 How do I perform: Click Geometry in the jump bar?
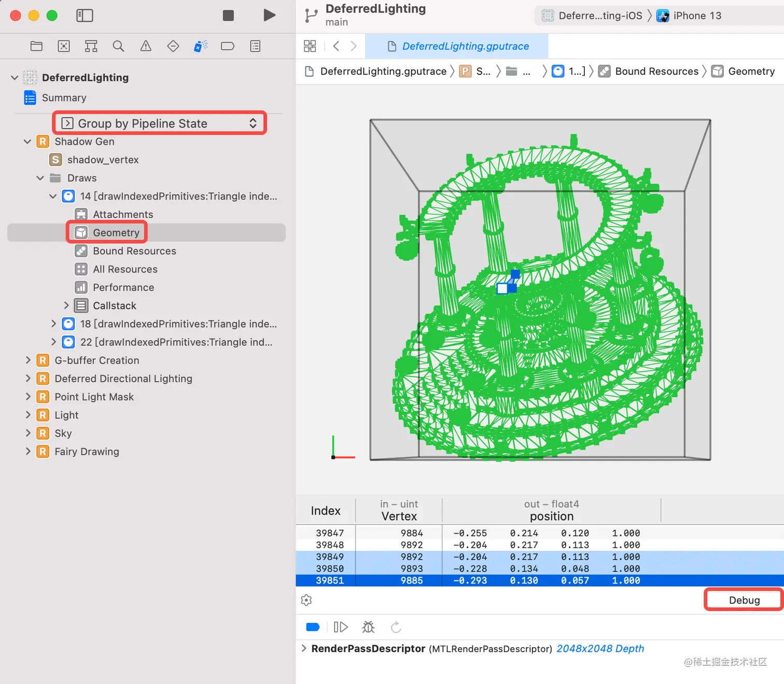pyautogui.click(x=744, y=71)
